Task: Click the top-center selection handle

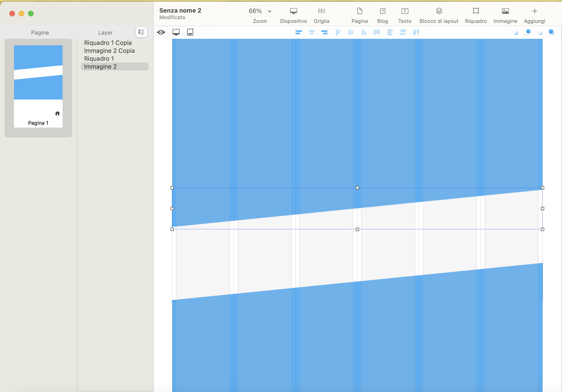Action: click(357, 188)
